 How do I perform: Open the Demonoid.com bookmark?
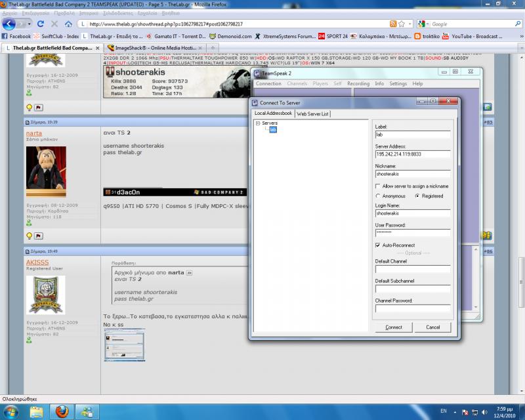[x=230, y=36]
